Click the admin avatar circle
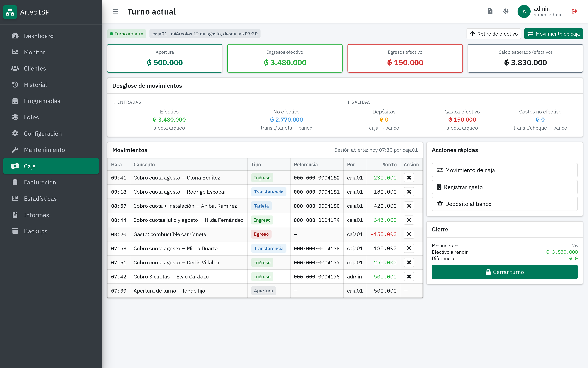This screenshot has width=588, height=368. coord(524,11)
